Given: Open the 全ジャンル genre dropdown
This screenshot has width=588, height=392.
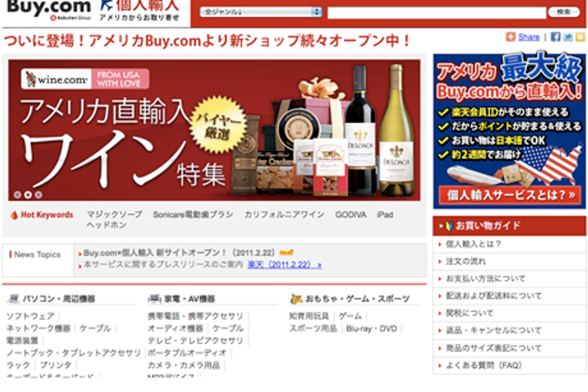Looking at the screenshot, I should [x=261, y=12].
